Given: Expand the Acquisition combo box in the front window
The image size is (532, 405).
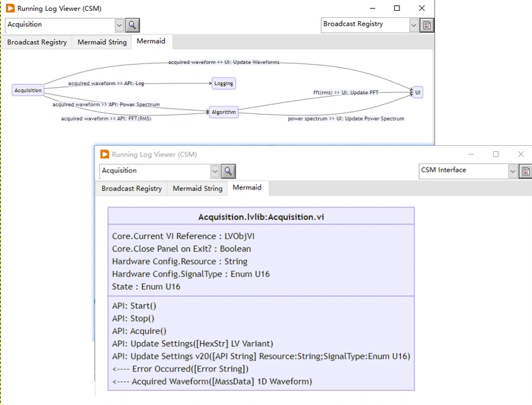Looking at the screenshot, I should pos(215,171).
